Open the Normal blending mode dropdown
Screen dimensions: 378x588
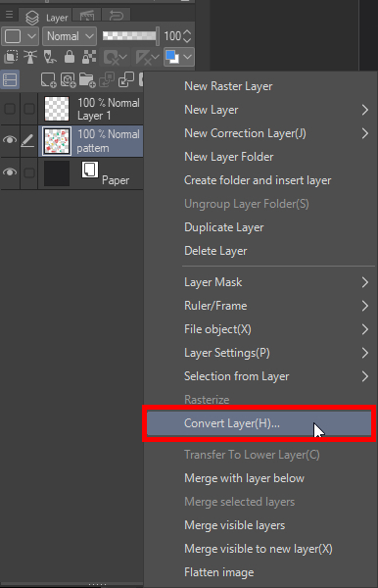[x=70, y=36]
